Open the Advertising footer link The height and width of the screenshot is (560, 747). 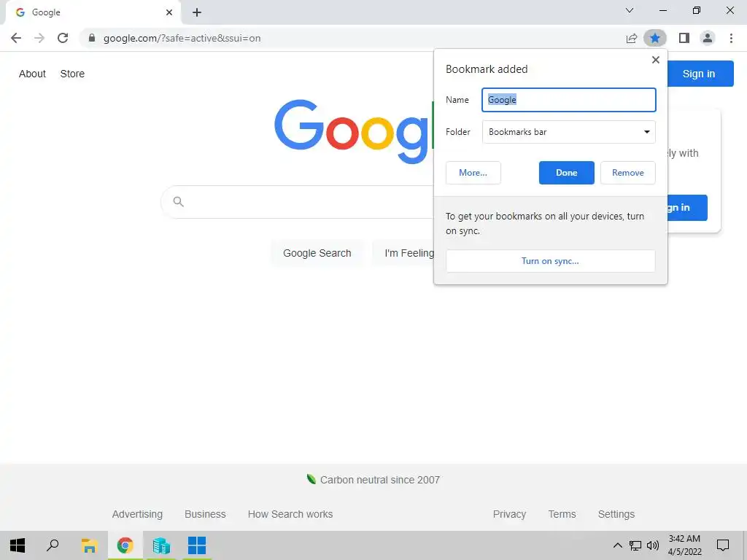click(137, 514)
